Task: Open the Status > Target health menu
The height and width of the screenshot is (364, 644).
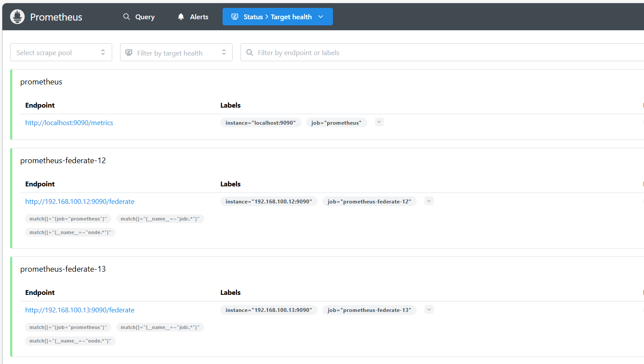Action: click(x=278, y=17)
